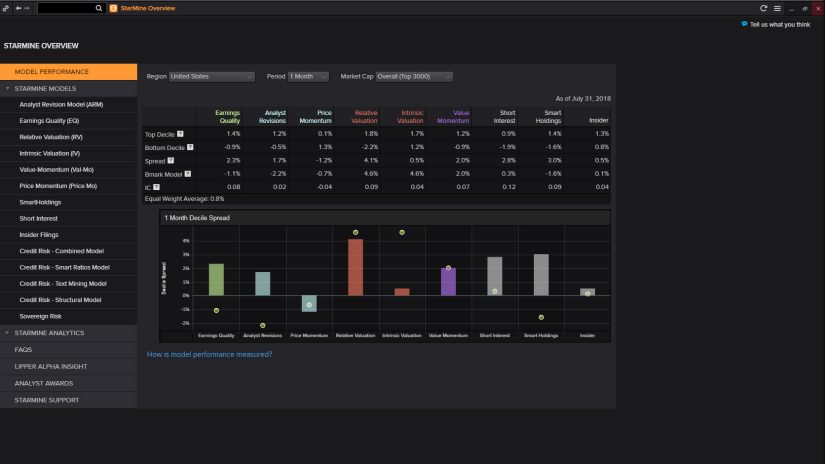Expand the StarMine Analytics section arrow
Viewport: 825px width, 464px height.
point(7,332)
